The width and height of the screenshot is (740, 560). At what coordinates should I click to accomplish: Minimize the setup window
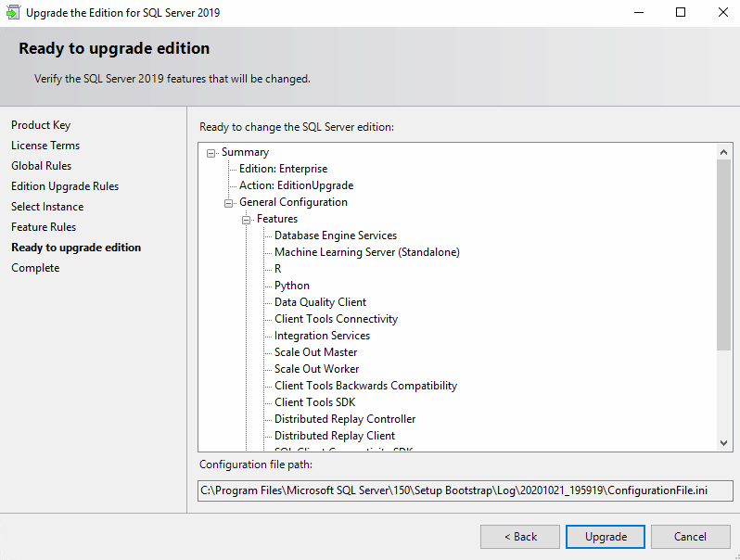click(639, 13)
